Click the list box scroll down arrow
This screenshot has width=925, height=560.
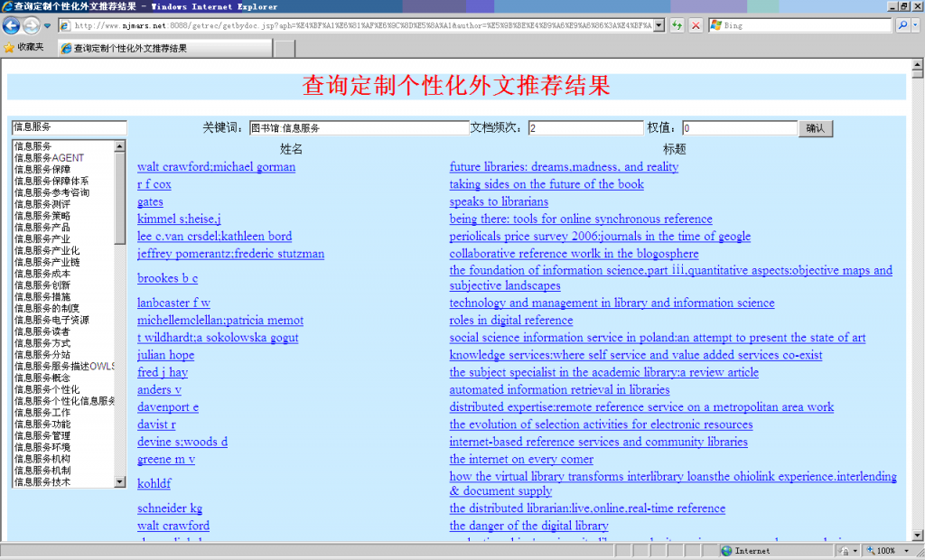coord(120,482)
